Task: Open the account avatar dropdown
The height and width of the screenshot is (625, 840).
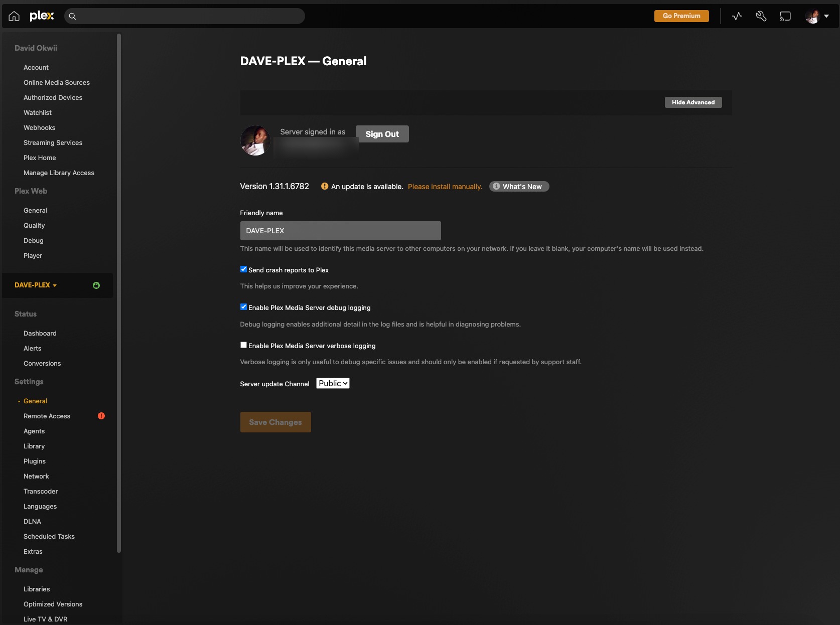Action: [817, 16]
